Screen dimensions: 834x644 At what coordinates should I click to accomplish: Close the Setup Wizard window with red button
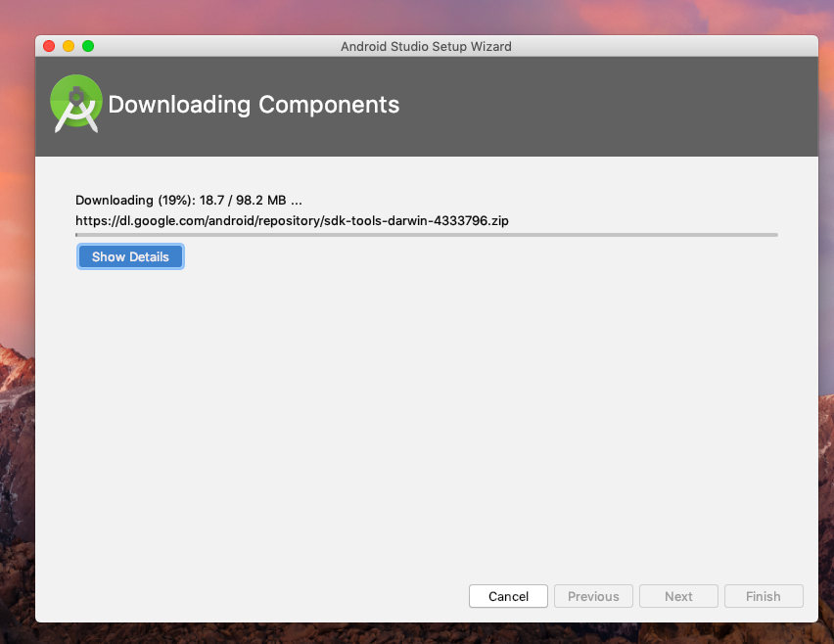pyautogui.click(x=49, y=46)
